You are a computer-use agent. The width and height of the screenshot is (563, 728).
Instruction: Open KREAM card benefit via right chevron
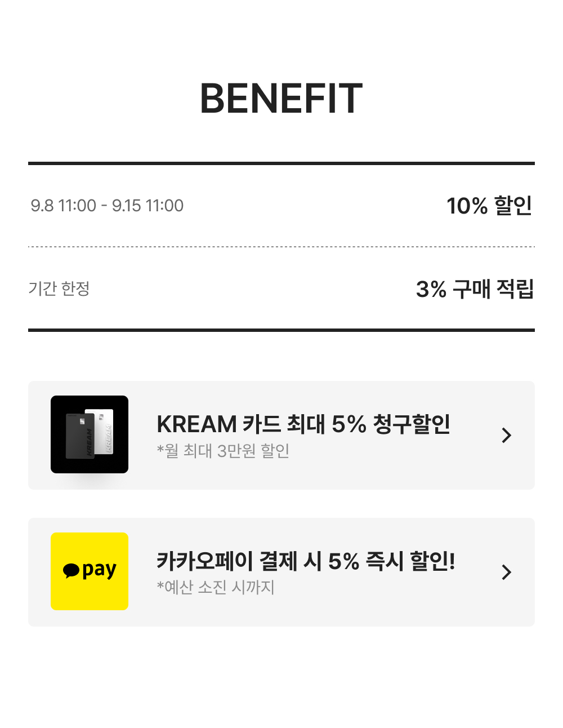506,435
